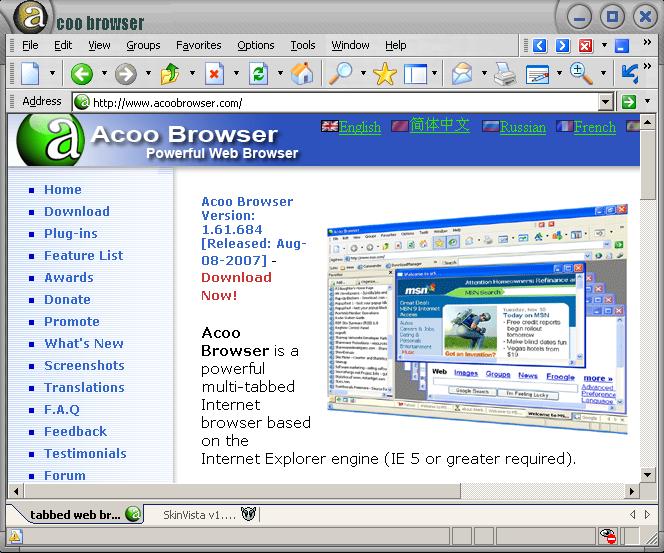The image size is (664, 553).
Task: Open Favorites using the star icon
Action: tap(385, 73)
